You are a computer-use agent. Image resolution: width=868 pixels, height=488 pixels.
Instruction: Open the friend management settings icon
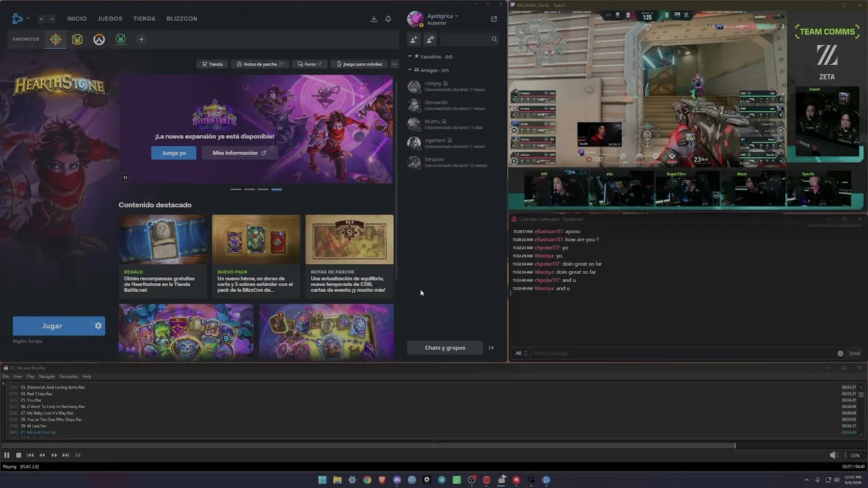click(x=430, y=39)
